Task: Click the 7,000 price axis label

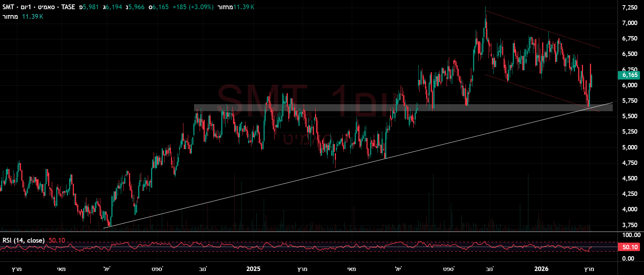Action: click(x=630, y=23)
